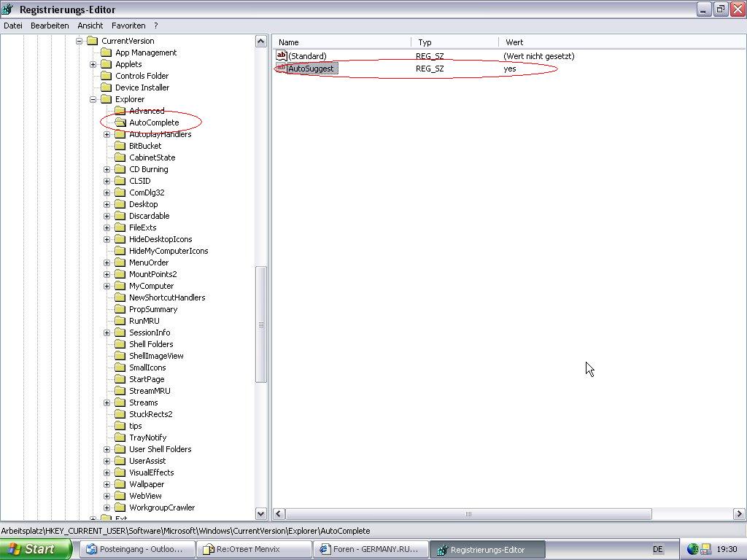Expand the User Shell Folders key
The image size is (747, 560).
point(107,449)
